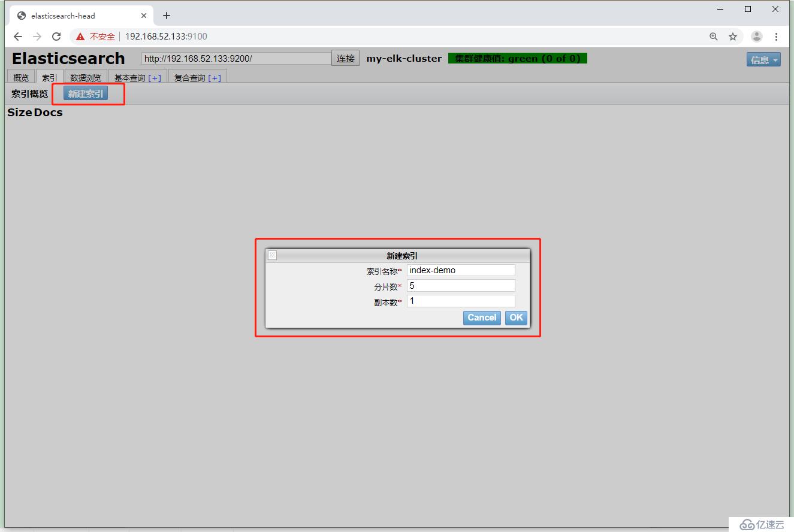Confirm new index with OK
This screenshot has width=794, height=532.
pyautogui.click(x=516, y=318)
